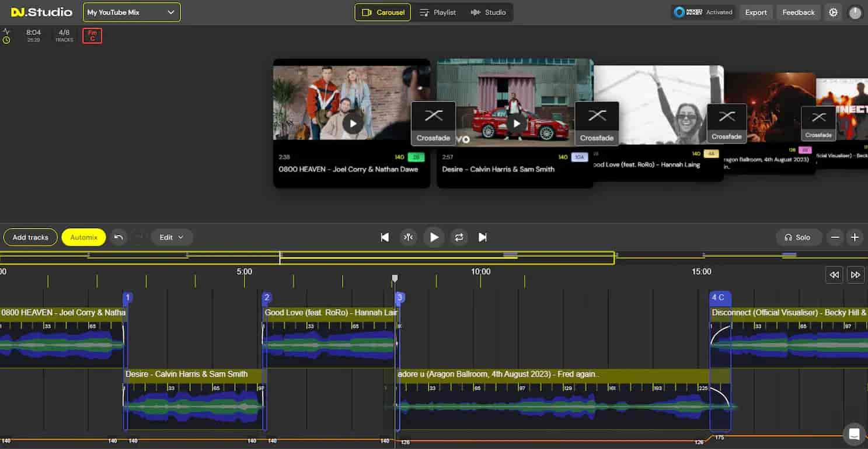This screenshot has height=449, width=868.
Task: Open the Fm/C key signature badge
Action: coord(92,36)
